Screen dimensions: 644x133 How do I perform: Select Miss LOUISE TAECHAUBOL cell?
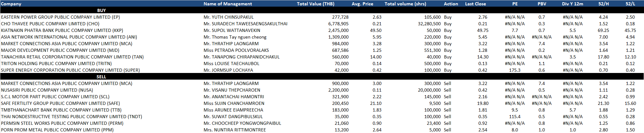(231, 63)
